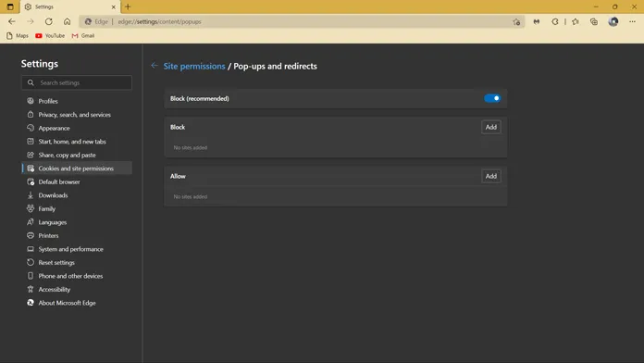Open the Collections icon

pos(594,22)
